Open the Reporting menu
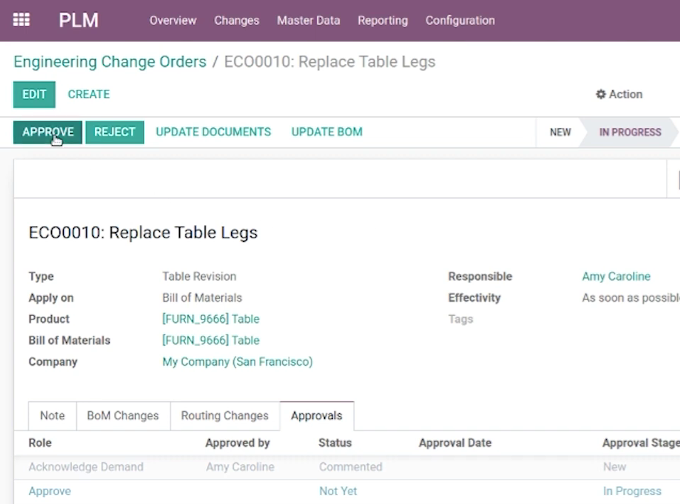Image resolution: width=680 pixels, height=504 pixels. [x=382, y=20]
